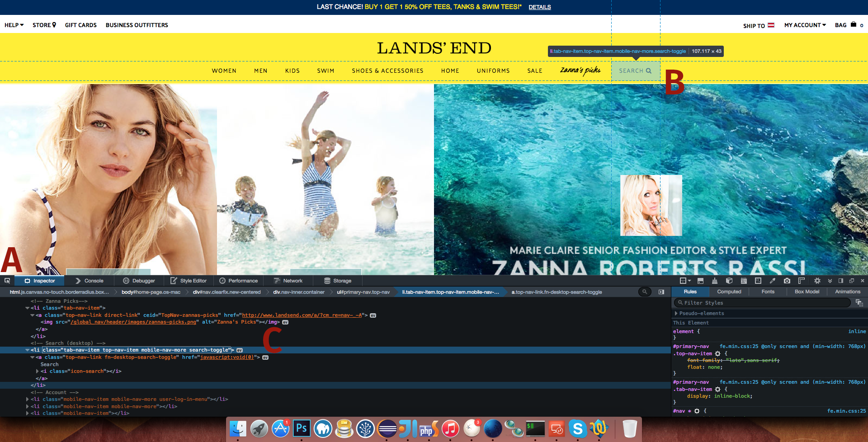Open the Style Editor tab

(189, 281)
